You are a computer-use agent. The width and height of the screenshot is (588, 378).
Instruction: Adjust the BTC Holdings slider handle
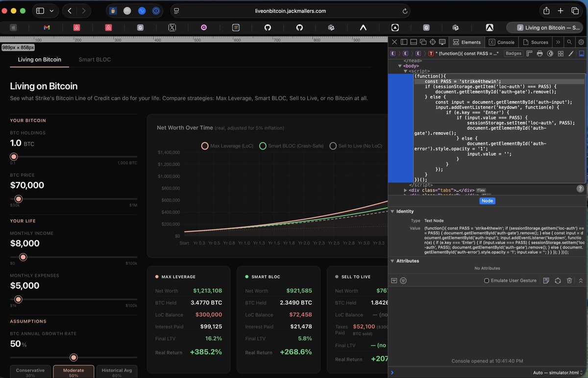tap(14, 157)
